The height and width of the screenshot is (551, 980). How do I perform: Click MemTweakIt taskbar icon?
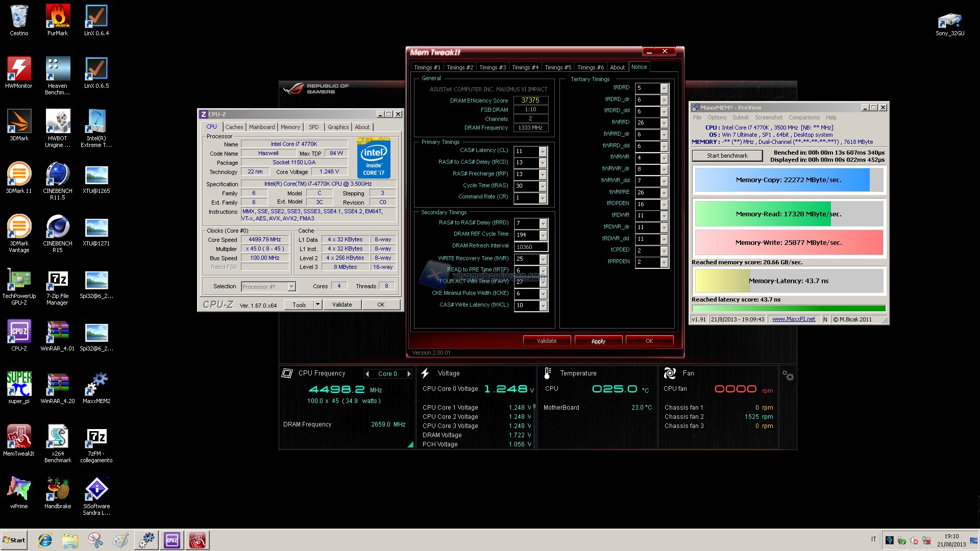[197, 540]
